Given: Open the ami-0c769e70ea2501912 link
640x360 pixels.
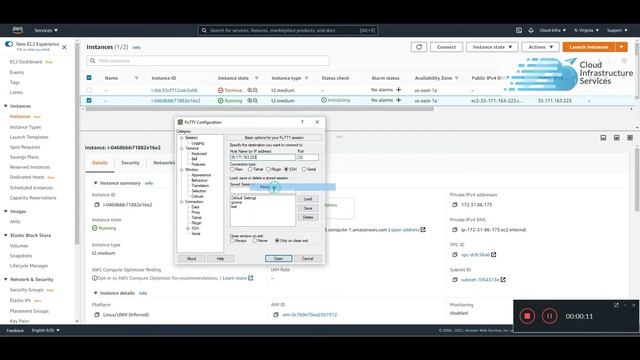Looking at the screenshot, I should [x=309, y=315].
